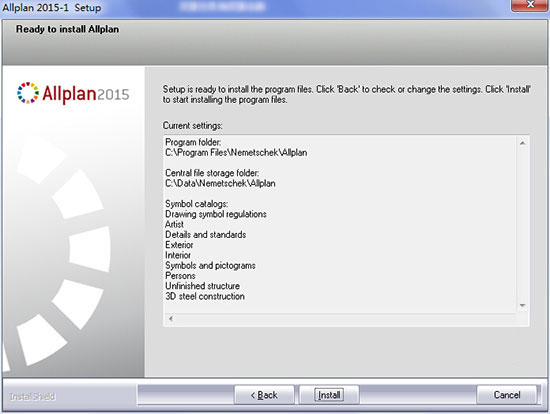Close the Allplan 2015-1 Setup window

tap(530, 5)
